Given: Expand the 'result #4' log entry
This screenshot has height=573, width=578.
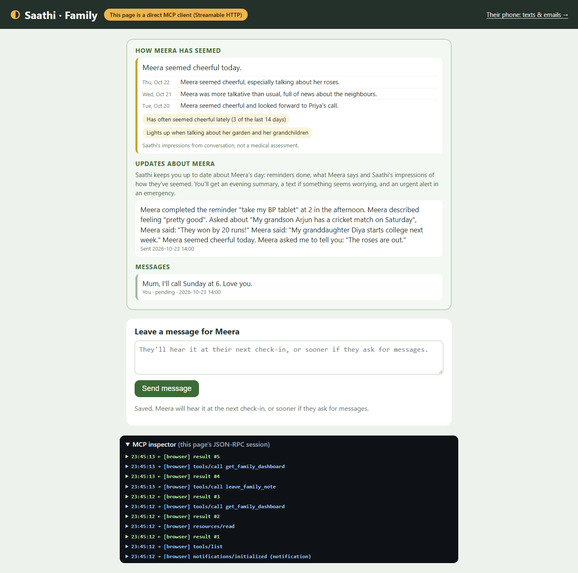Looking at the screenshot, I should pyautogui.click(x=173, y=476).
